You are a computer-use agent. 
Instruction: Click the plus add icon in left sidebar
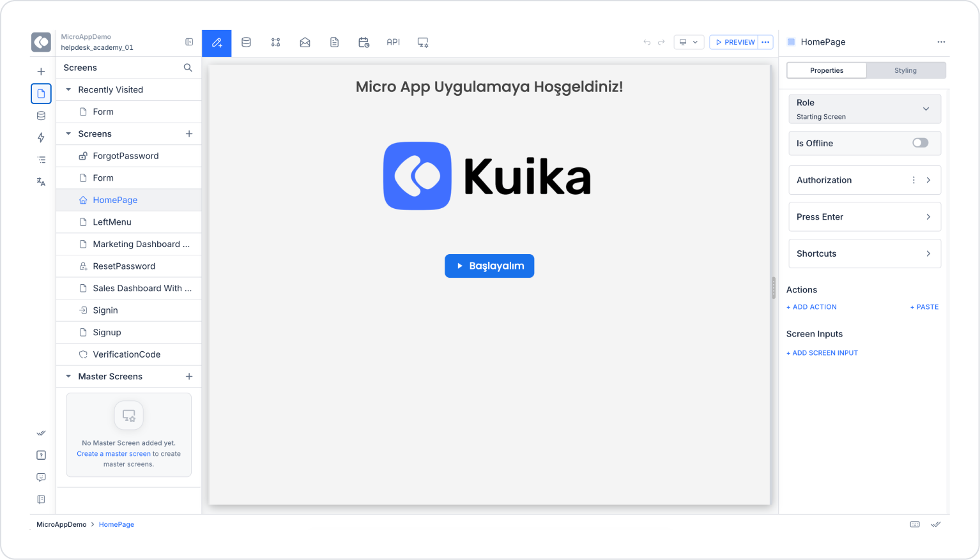tap(41, 72)
